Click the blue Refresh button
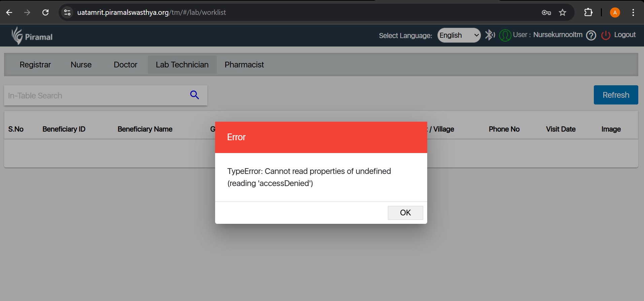The width and height of the screenshot is (644, 301). pos(616,95)
